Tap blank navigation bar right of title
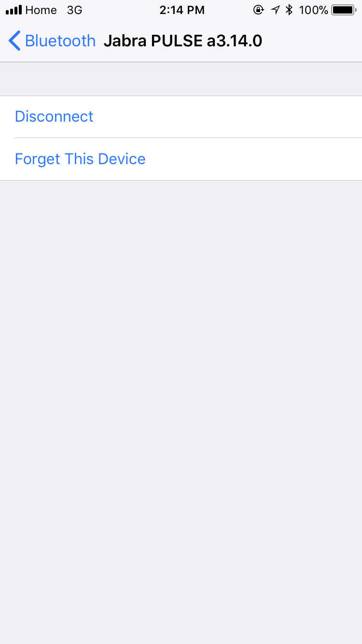 [312, 41]
